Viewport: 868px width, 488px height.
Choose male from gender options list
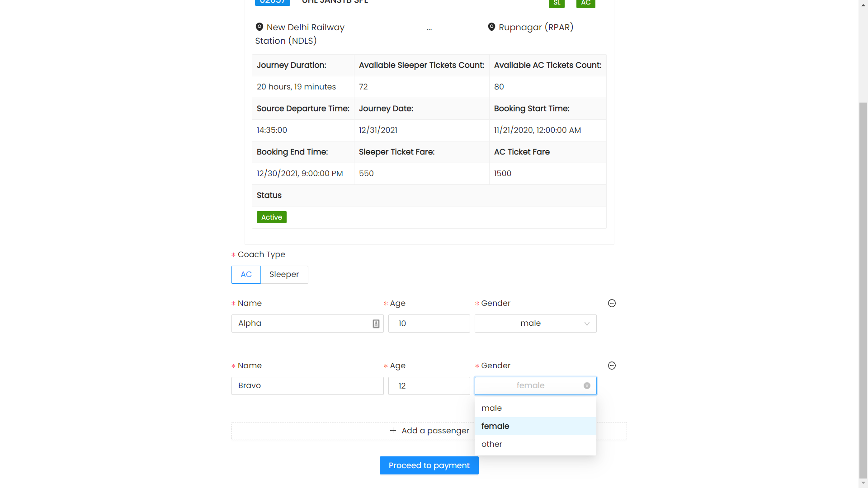point(491,408)
